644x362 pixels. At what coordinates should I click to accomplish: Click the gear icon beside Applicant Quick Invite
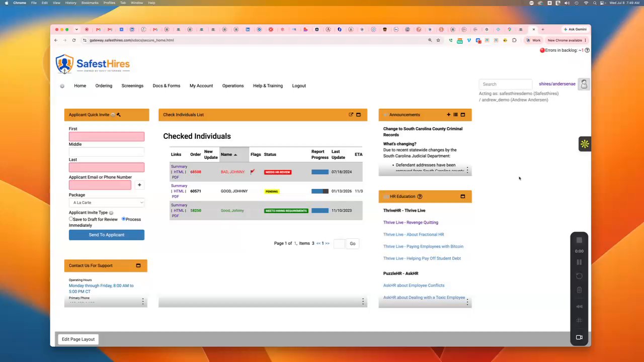point(113,115)
